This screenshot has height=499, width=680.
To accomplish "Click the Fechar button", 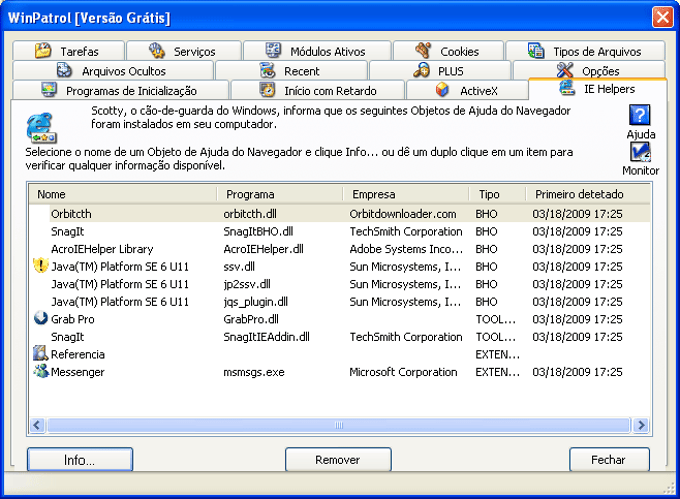I will (609, 460).
